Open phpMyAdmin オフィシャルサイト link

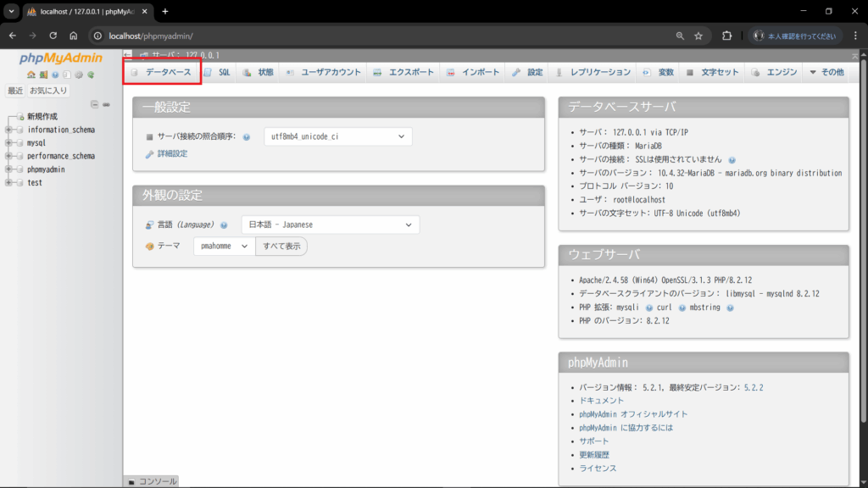pyautogui.click(x=633, y=414)
